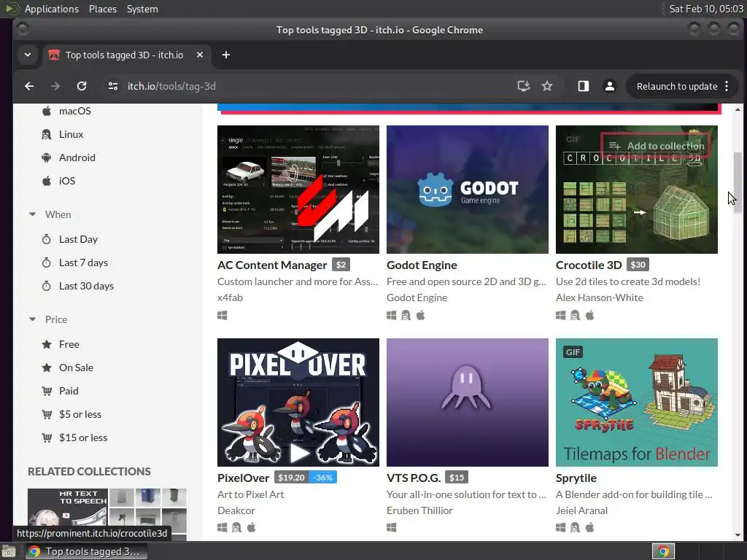Click the $30 price tag on Crocotile 3D

(638, 265)
